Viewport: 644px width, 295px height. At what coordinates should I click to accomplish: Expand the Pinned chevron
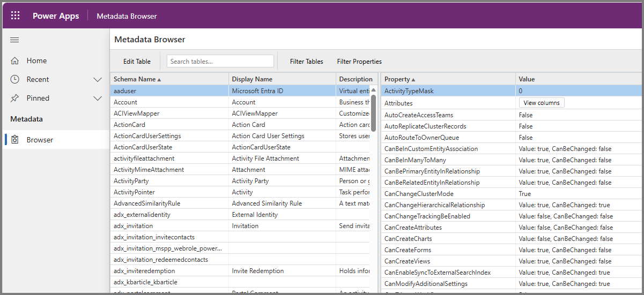pos(98,98)
